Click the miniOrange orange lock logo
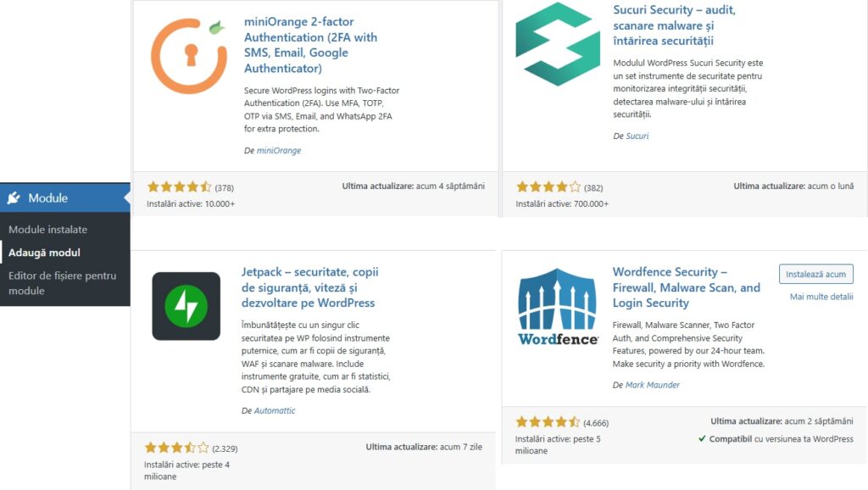Screen dimensions: 868x490 coord(189,56)
